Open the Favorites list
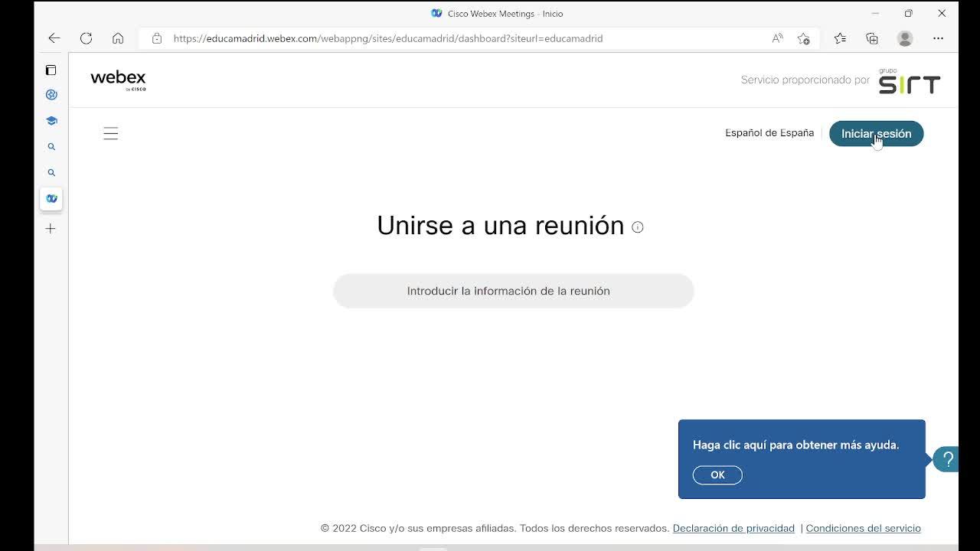Image resolution: width=980 pixels, height=551 pixels. pyautogui.click(x=840, y=38)
